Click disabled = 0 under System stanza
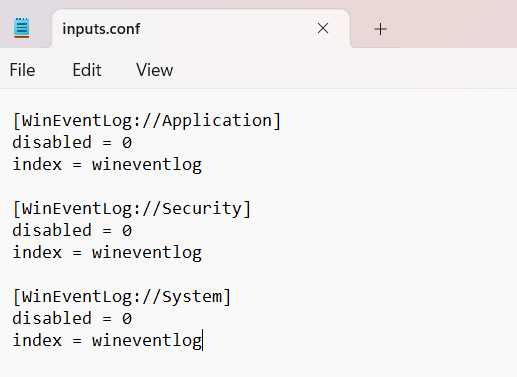Screen dimensions: 517x377 pos(72,318)
